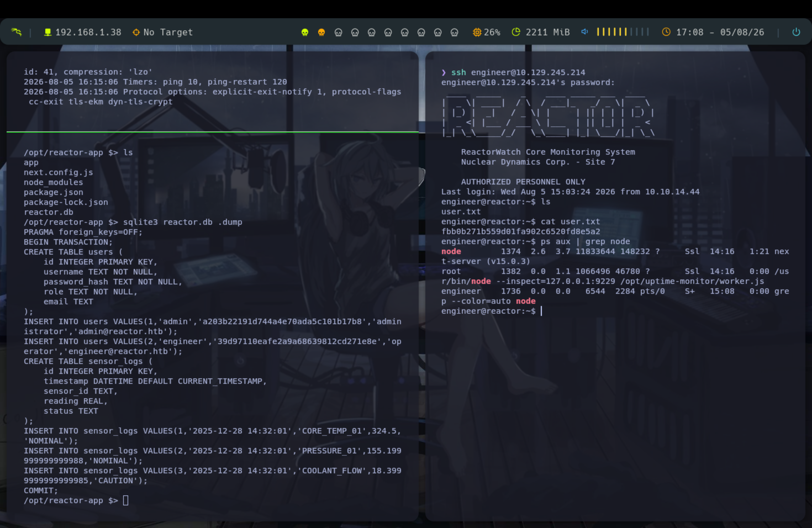The image size is (812, 528).
Task: Click the IP address 192.168.1.38
Action: pyautogui.click(x=88, y=32)
